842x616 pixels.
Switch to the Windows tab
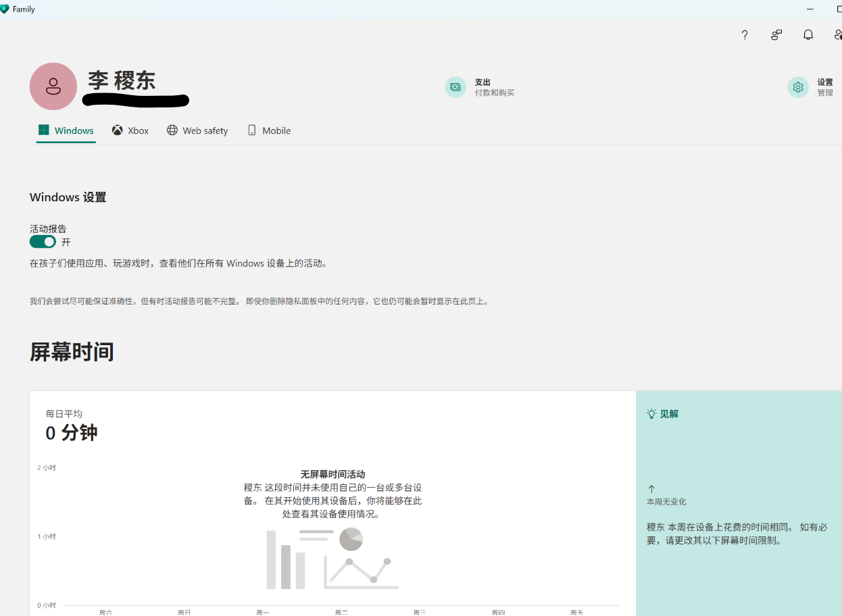pyautogui.click(x=66, y=131)
